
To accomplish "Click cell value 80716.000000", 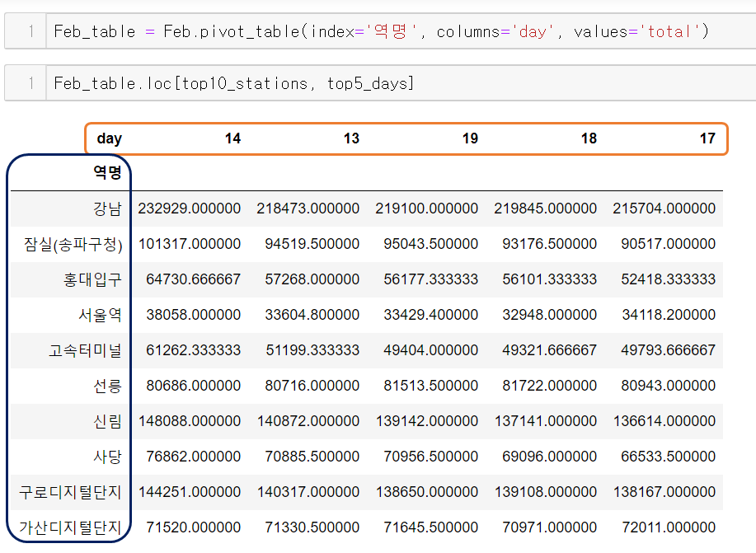I will [312, 386].
